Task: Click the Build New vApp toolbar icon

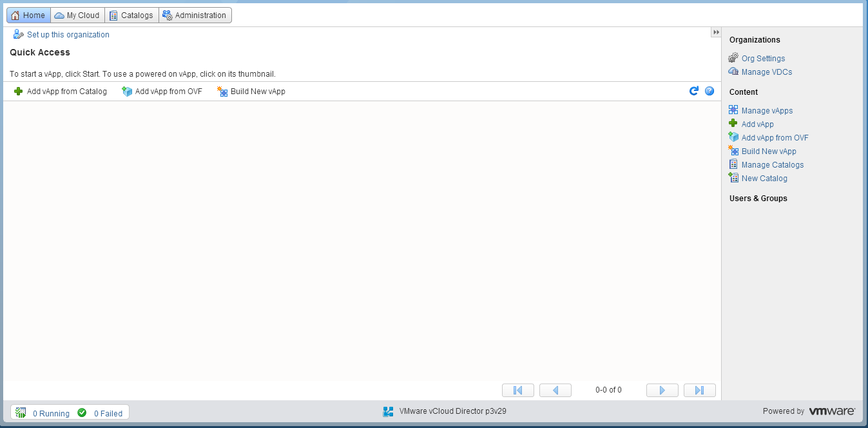Action: [223, 92]
